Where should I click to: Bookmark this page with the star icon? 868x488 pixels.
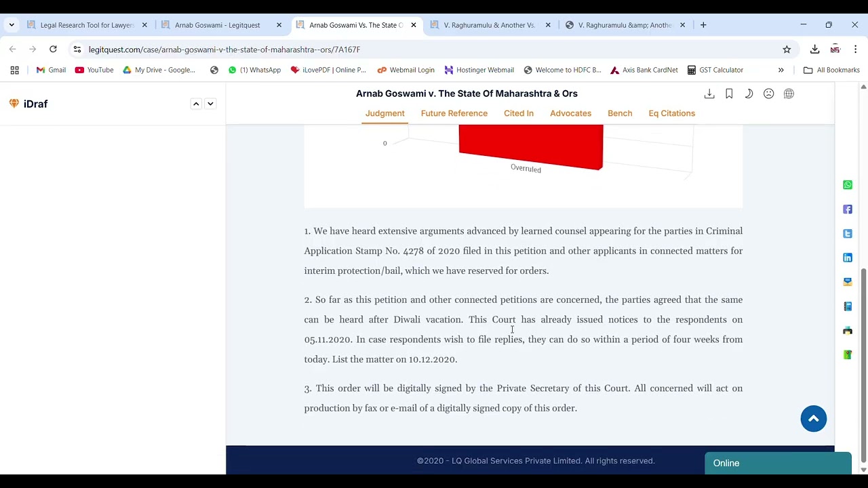(x=787, y=49)
